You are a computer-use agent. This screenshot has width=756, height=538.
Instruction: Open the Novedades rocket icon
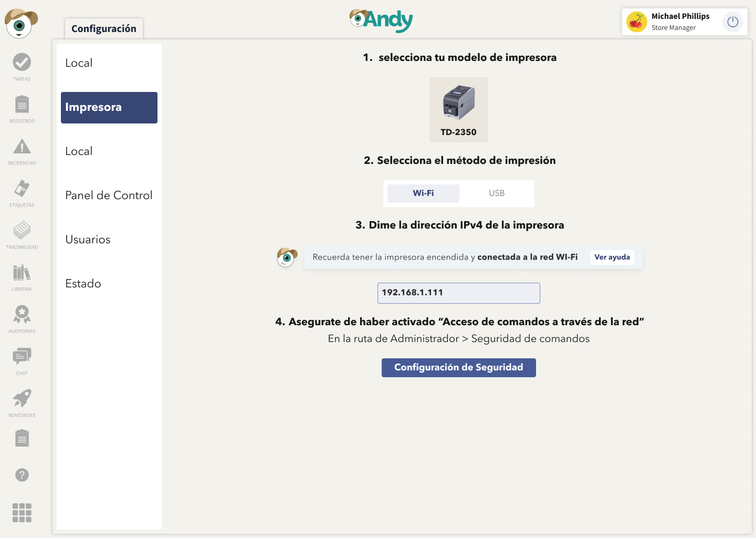coord(22,398)
